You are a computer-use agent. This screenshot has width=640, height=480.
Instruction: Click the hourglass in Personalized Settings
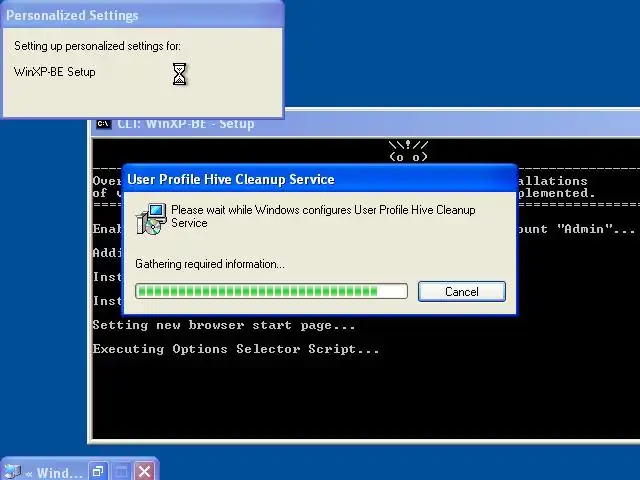pos(179,74)
